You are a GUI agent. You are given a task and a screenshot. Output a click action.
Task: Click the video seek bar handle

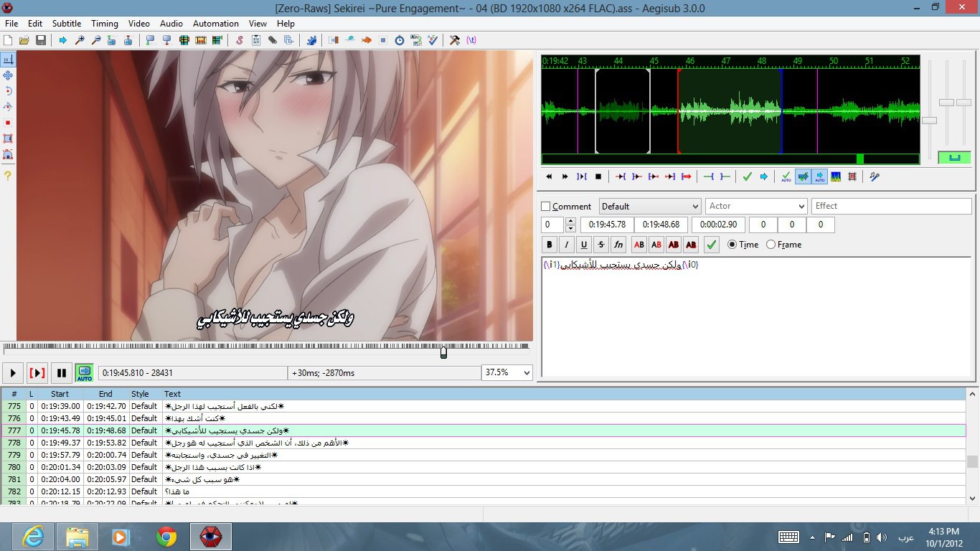443,352
